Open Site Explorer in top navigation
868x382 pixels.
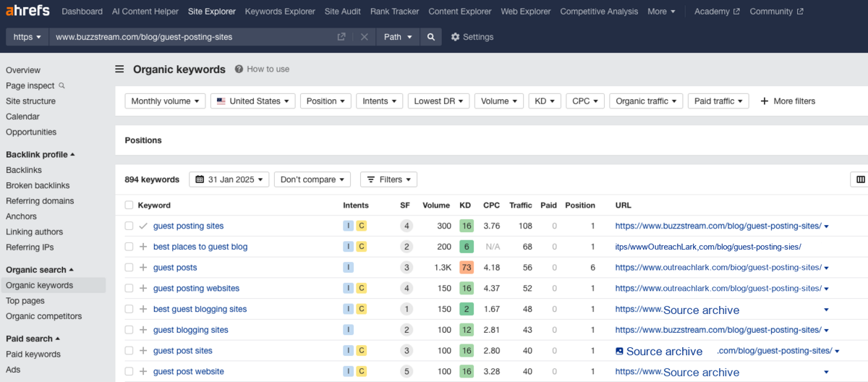click(212, 12)
